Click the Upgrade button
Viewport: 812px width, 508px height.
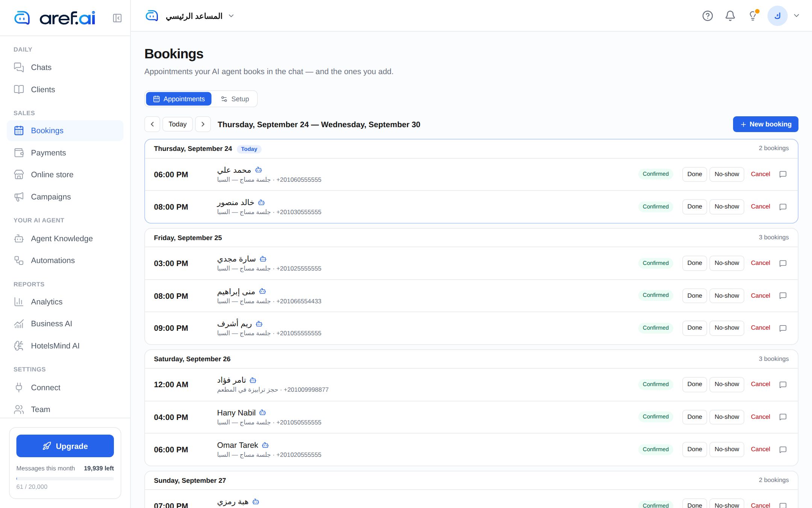pyautogui.click(x=65, y=446)
